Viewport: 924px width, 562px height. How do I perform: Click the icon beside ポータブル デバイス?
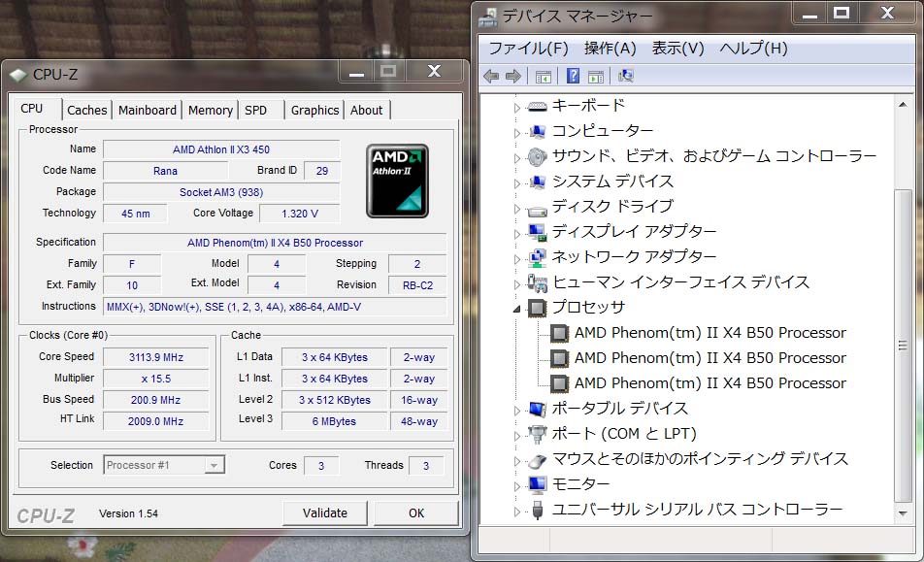pos(538,409)
